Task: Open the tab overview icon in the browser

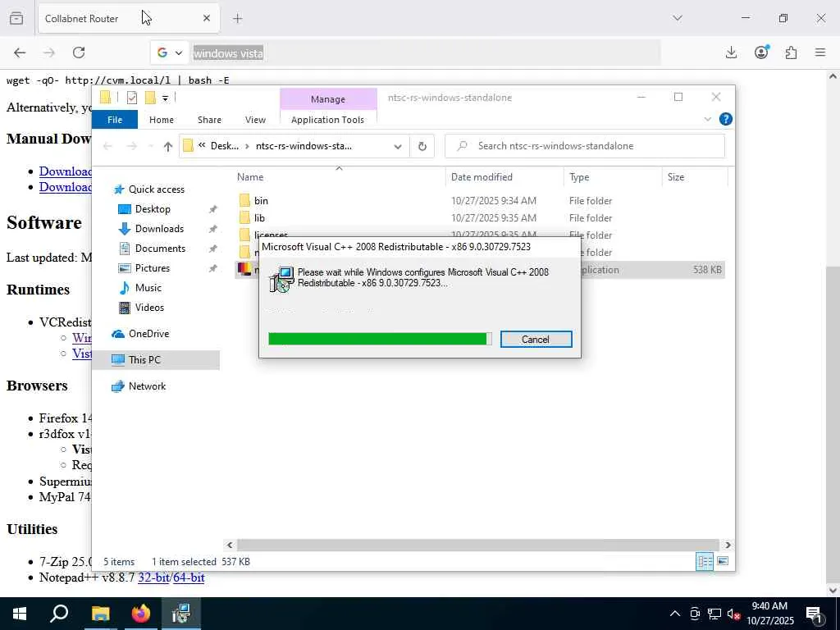Action: click(16, 18)
